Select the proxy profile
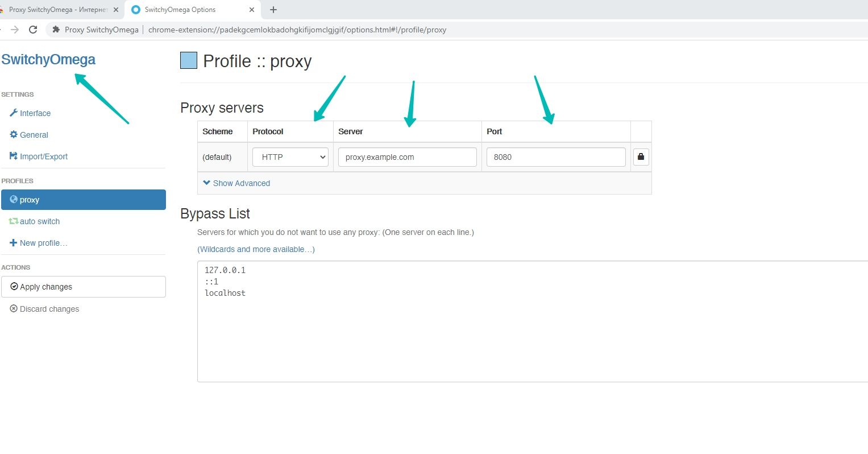 pyautogui.click(x=84, y=200)
